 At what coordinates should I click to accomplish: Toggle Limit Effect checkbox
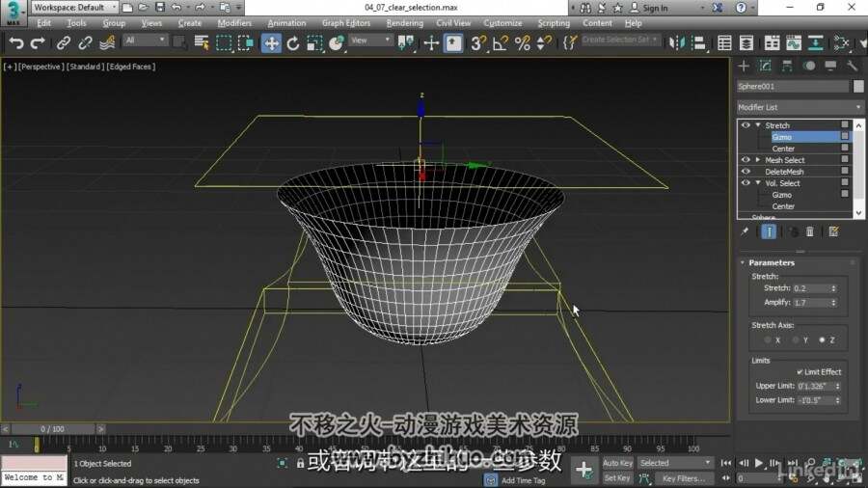[x=800, y=372]
